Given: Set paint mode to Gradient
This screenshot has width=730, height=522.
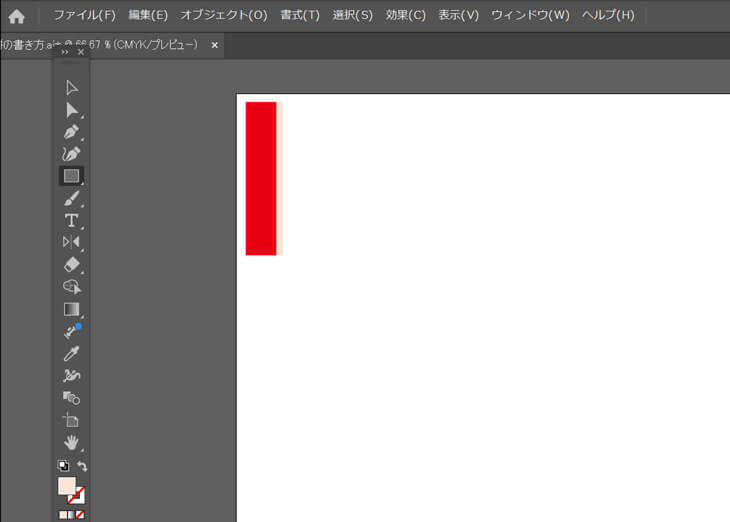Looking at the screenshot, I should coord(71,515).
